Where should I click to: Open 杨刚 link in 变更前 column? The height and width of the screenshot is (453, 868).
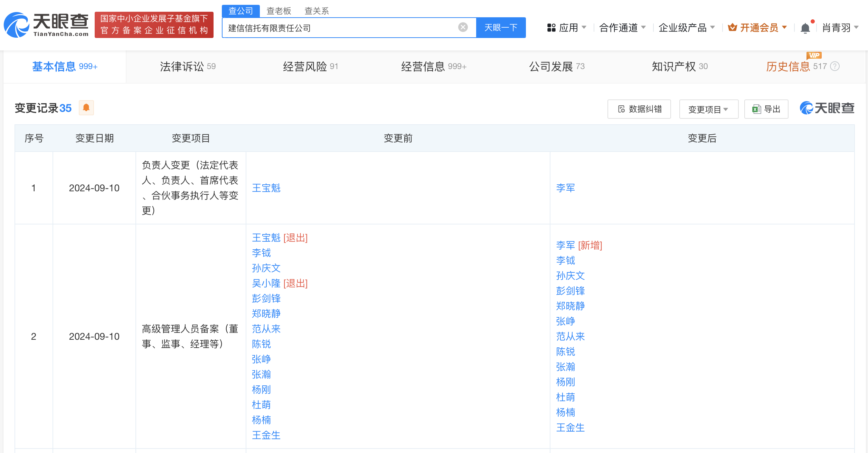[261, 389]
